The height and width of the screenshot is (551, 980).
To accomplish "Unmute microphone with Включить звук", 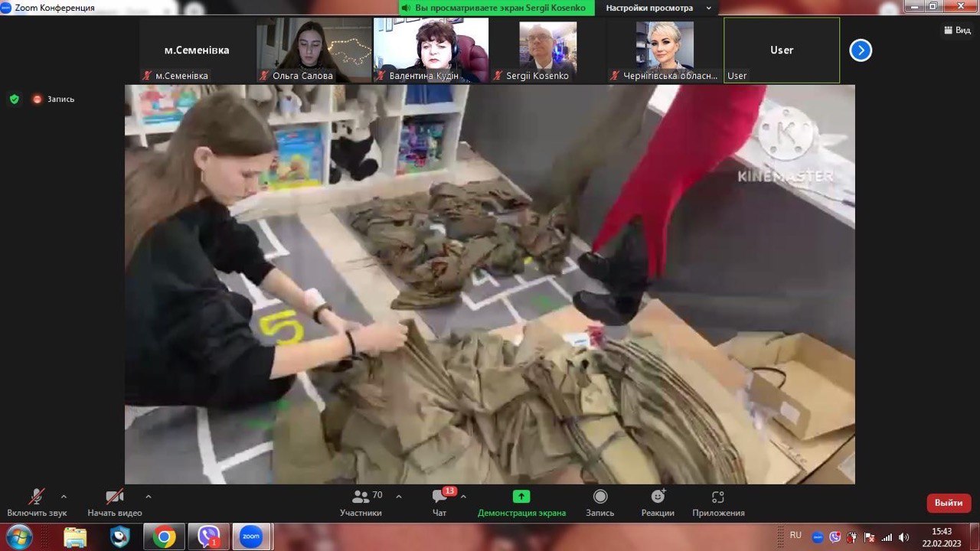I will click(x=37, y=504).
